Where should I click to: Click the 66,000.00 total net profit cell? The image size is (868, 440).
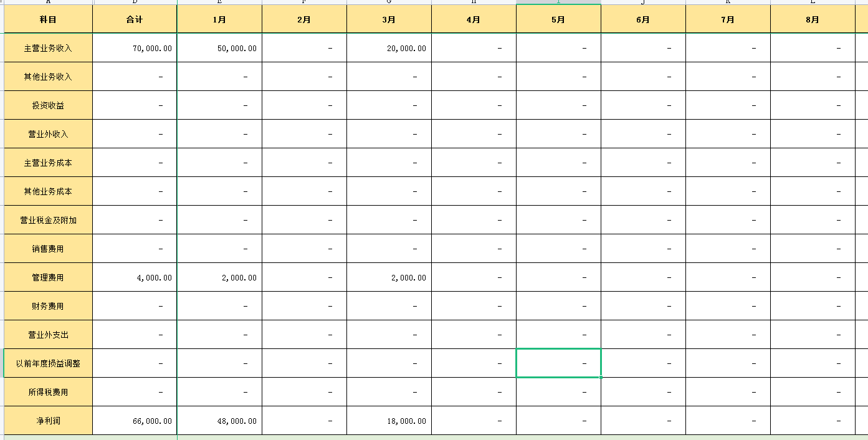point(135,421)
